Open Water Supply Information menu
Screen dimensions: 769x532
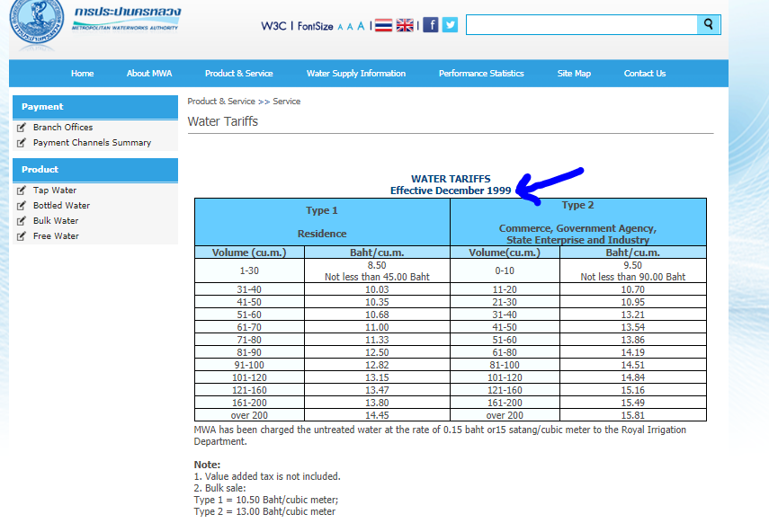click(x=356, y=74)
